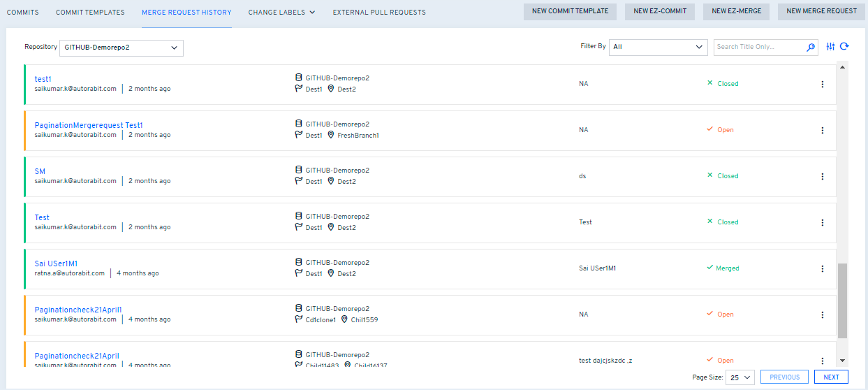Change the Page Size dropdown
This screenshot has width=868, height=390.
point(740,377)
